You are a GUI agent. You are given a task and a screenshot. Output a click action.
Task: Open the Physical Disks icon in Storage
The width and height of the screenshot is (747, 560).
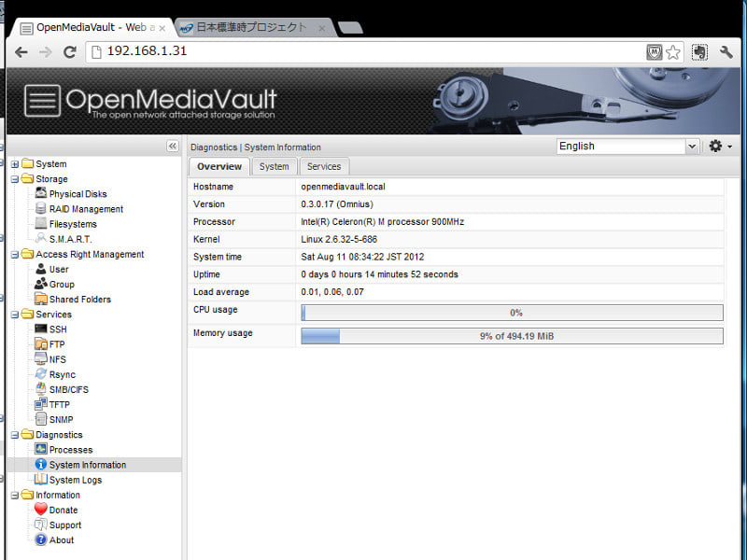tap(41, 193)
